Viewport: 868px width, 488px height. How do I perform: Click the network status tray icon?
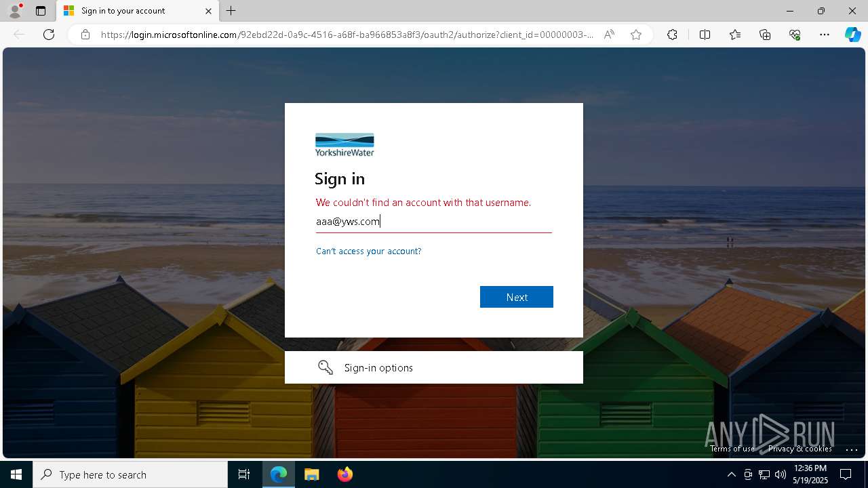[x=764, y=474]
